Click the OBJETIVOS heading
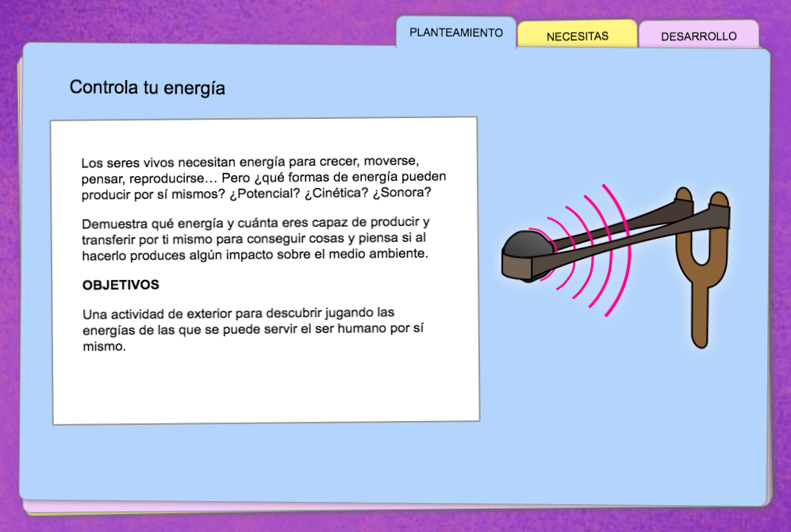This screenshot has width=791, height=532. (x=121, y=285)
